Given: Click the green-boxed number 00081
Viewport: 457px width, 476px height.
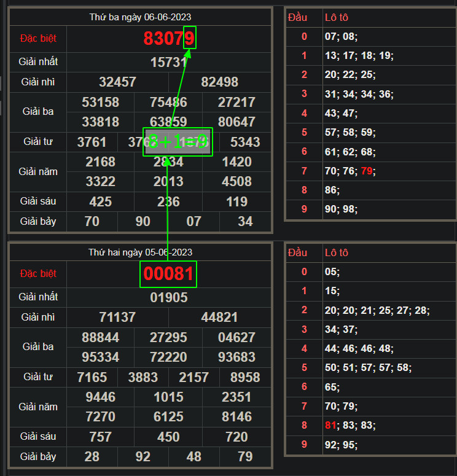Looking at the screenshot, I should click(x=168, y=274).
